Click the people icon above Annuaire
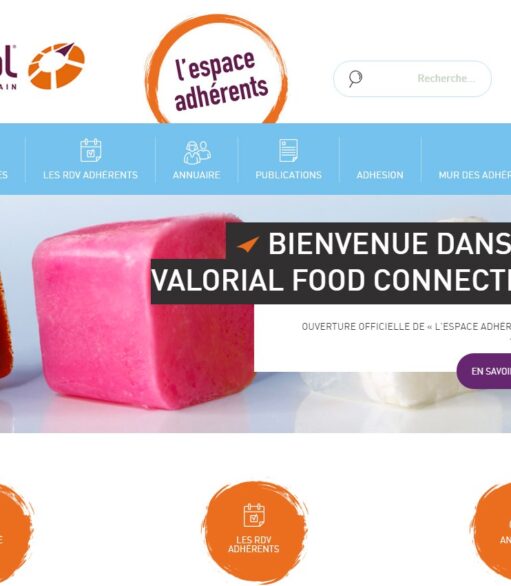The height and width of the screenshot is (586, 511). pyautogui.click(x=197, y=152)
